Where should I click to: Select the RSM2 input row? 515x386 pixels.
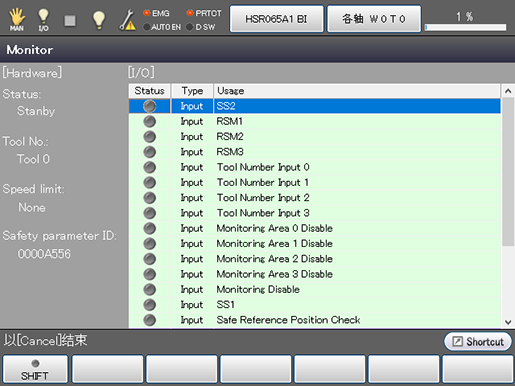[x=315, y=137]
